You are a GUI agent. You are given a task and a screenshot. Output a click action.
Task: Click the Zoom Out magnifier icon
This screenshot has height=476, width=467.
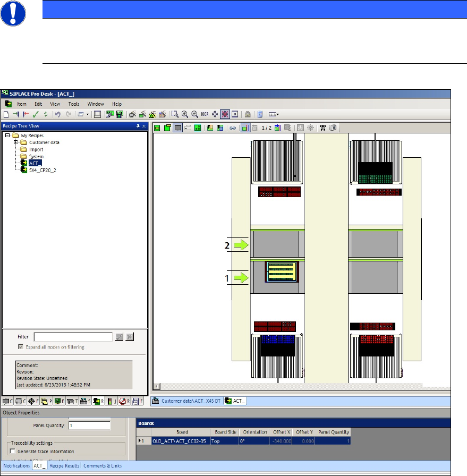(x=194, y=114)
